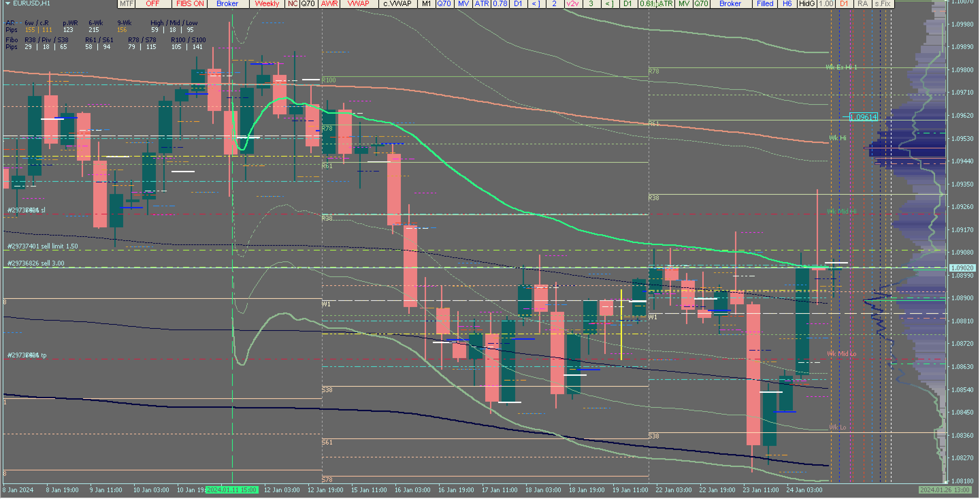Click the NC button
This screenshot has width=980, height=499.
coord(292,4)
